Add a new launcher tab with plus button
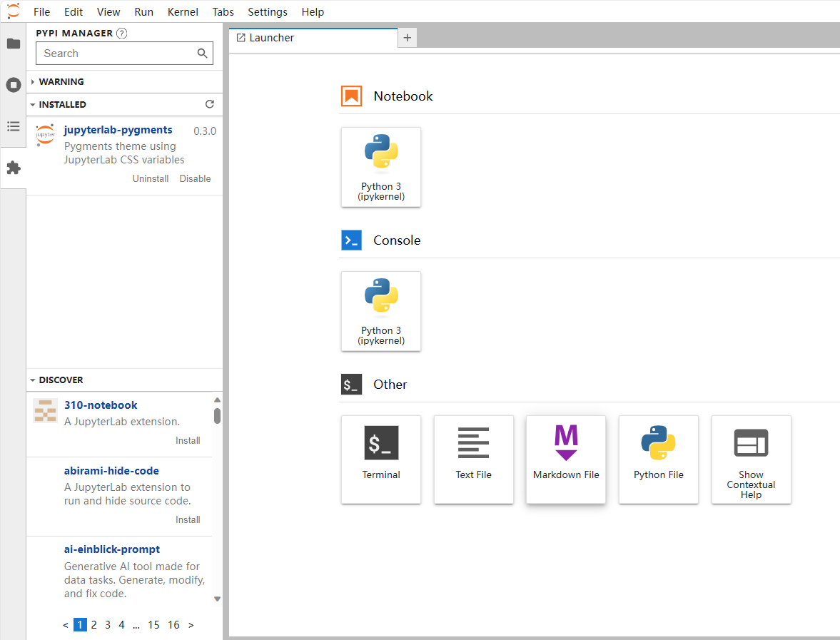The height and width of the screenshot is (640, 840). click(407, 38)
